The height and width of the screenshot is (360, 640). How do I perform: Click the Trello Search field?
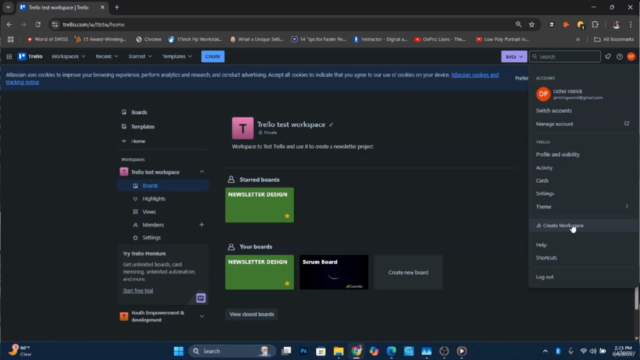coord(565,57)
